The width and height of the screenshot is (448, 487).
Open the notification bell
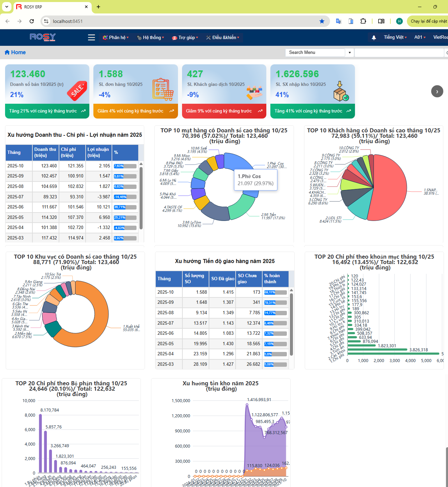[374, 38]
